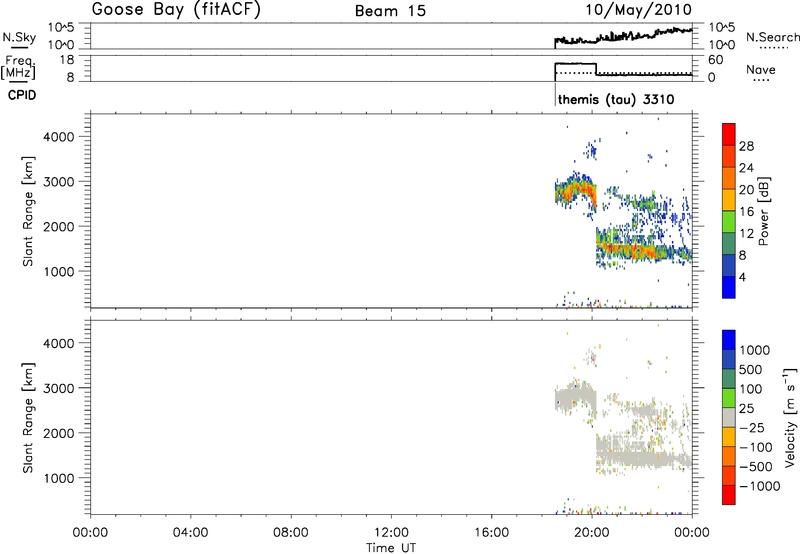
Task: Click the light green 12 dB Power bar segment
Action: (x=729, y=221)
